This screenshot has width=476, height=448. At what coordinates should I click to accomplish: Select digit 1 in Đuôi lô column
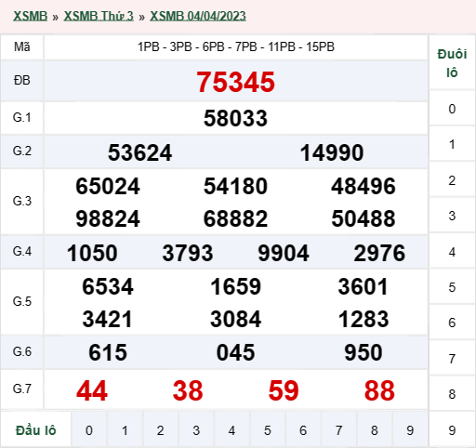click(x=452, y=144)
